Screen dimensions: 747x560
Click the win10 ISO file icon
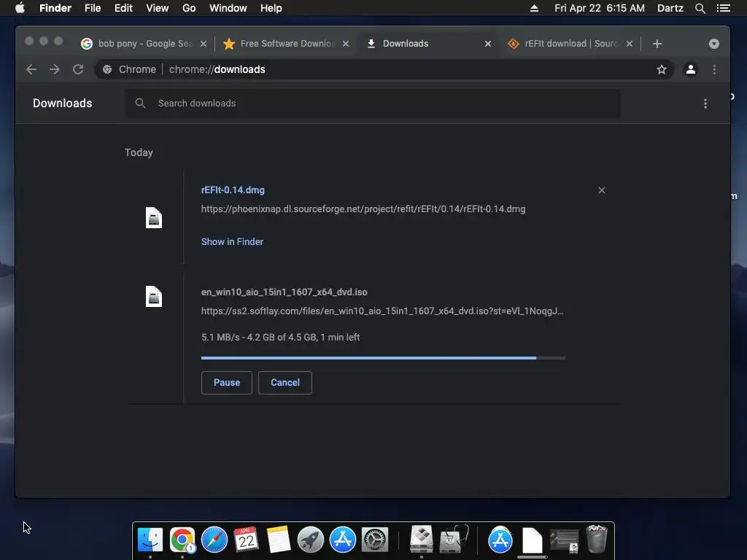(x=153, y=297)
